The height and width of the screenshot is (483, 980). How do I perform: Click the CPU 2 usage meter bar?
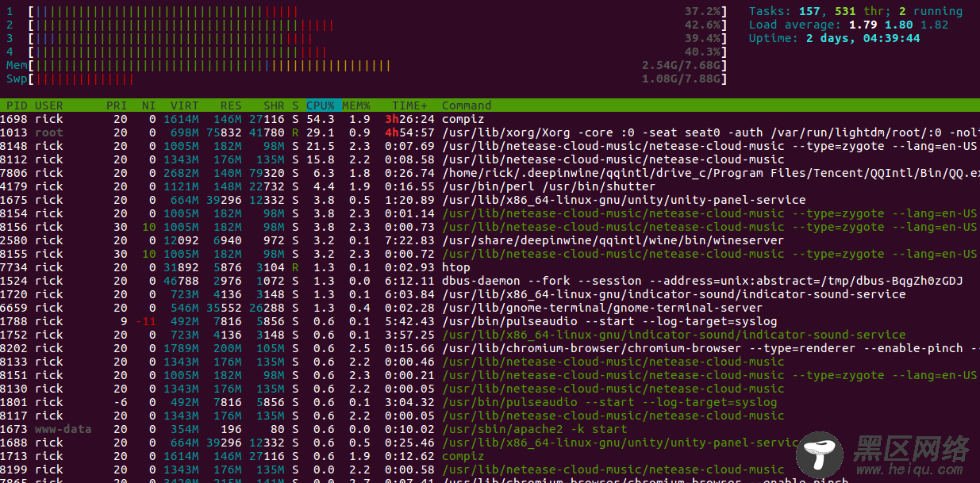[378, 25]
